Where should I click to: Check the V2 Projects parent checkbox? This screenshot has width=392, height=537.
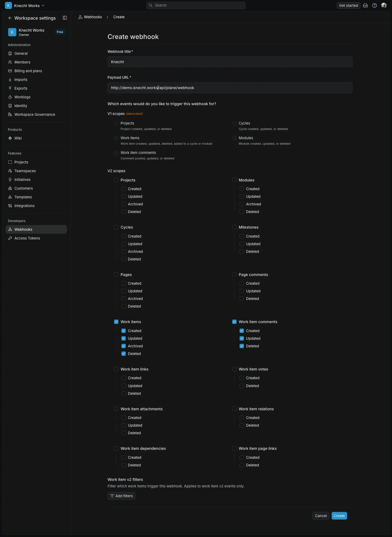(116, 180)
